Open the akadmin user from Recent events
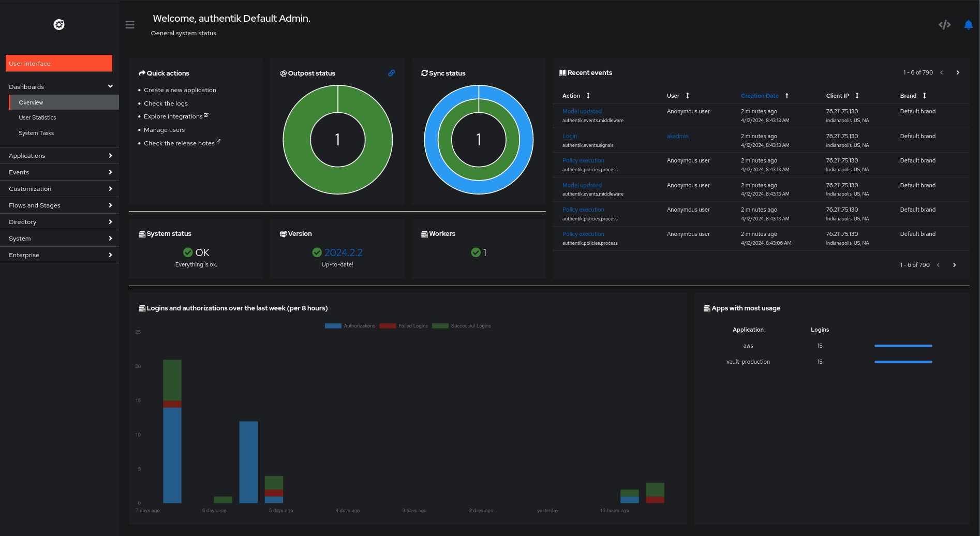 [677, 136]
